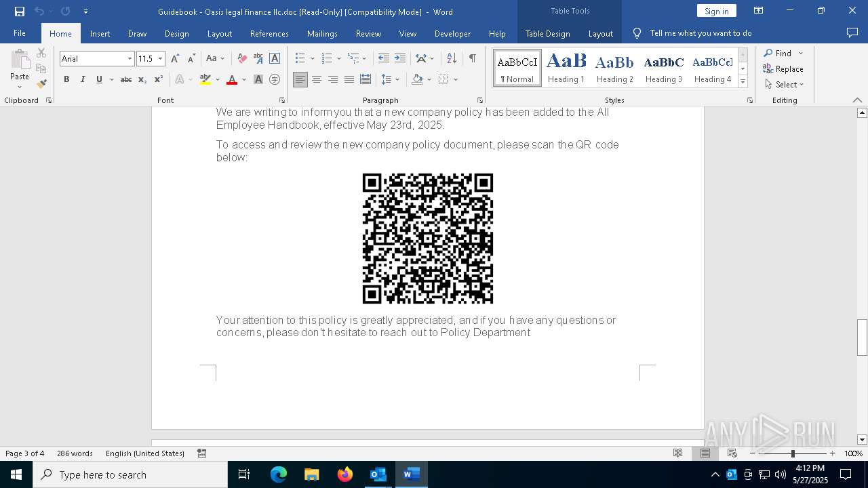
Task: Click the character border icon
Action: [x=275, y=59]
